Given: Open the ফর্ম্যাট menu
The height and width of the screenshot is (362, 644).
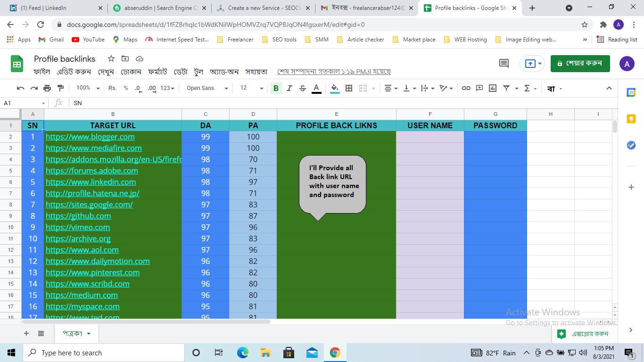Looking at the screenshot, I should coord(157,72).
